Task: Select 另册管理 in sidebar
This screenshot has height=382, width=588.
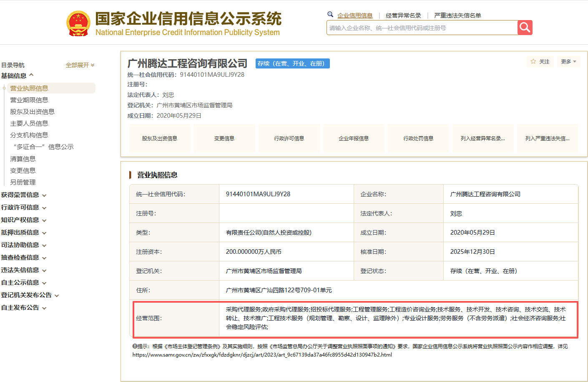Action: click(x=23, y=182)
